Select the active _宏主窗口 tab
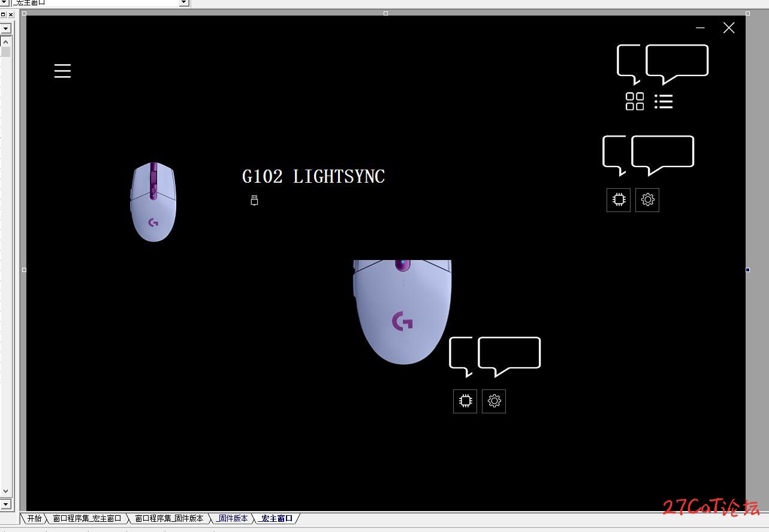This screenshot has width=769, height=532. tap(276, 518)
